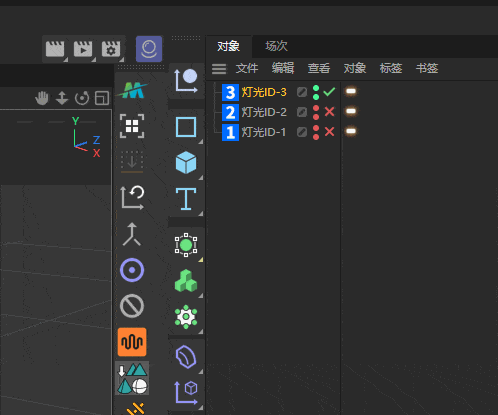This screenshot has height=415, width=498.
Task: Click the grey disable (no) icon
Action: pos(132,306)
